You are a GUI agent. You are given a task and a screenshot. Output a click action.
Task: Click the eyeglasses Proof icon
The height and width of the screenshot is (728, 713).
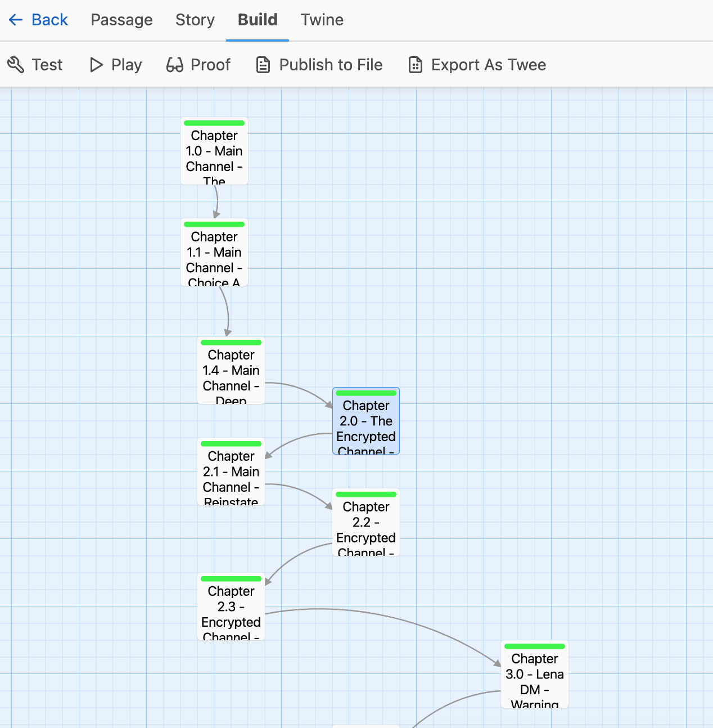point(175,65)
